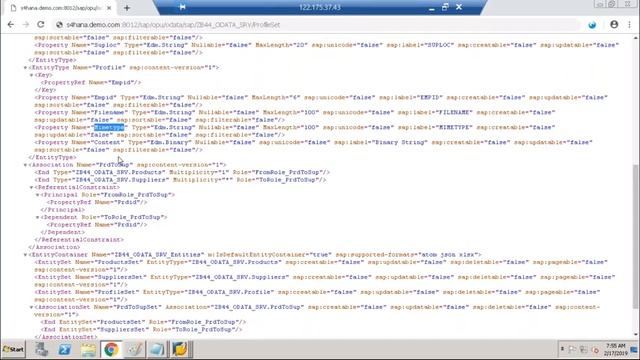This screenshot has width=640, height=360.
Task: Show hidden system tray icons
Action: pos(562,349)
